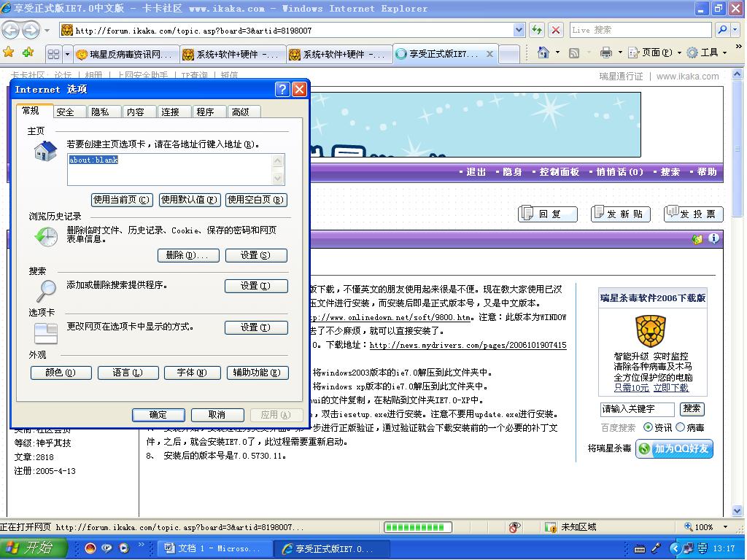The height and width of the screenshot is (560, 747).
Task: Click the 加为QQ好友 button
Action: (x=675, y=448)
